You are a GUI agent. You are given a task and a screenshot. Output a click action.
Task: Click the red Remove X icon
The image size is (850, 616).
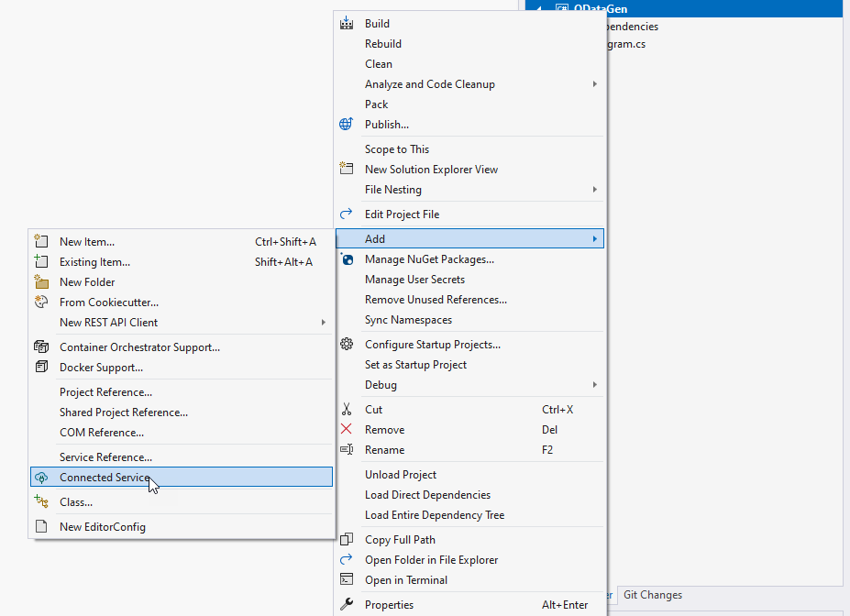[347, 429]
